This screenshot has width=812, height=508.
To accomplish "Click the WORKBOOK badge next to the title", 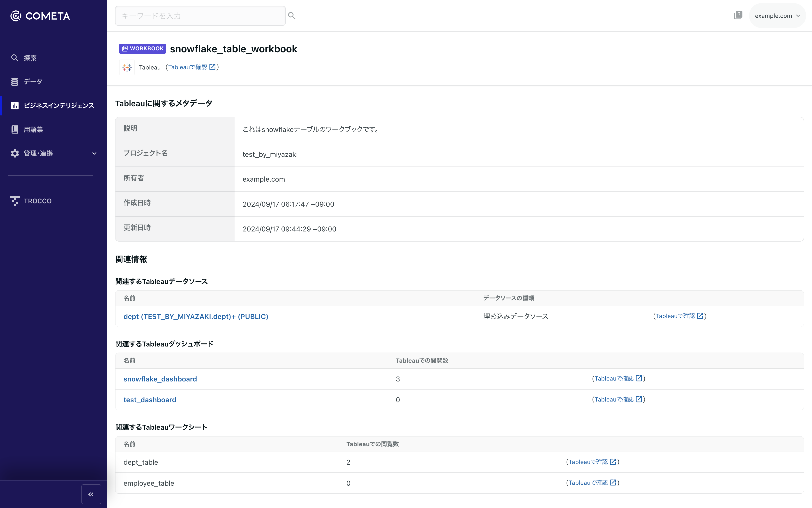I will click(143, 49).
